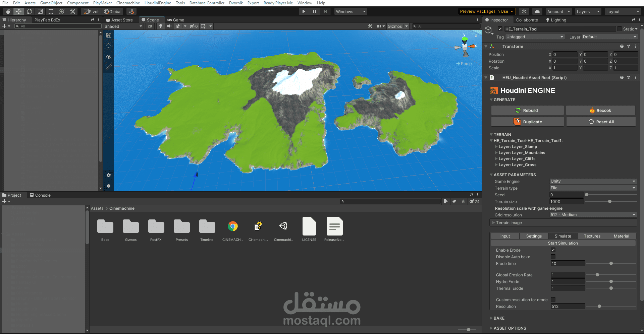Click the Duplicate asset button
This screenshot has height=334, width=644.
tap(527, 122)
